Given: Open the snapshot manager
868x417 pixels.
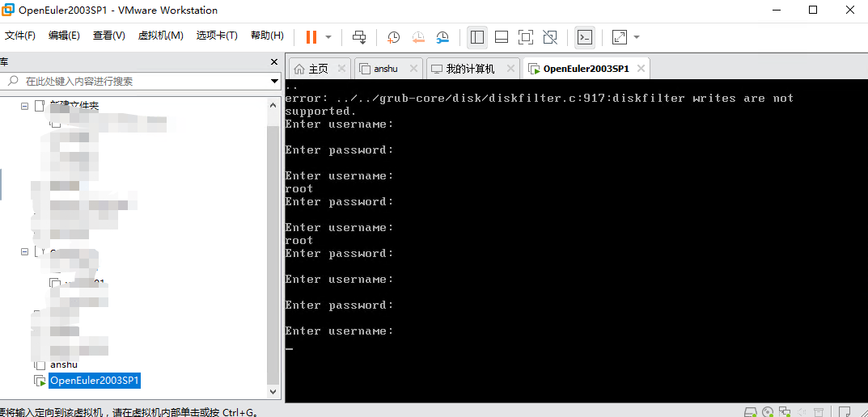Looking at the screenshot, I should (x=442, y=36).
